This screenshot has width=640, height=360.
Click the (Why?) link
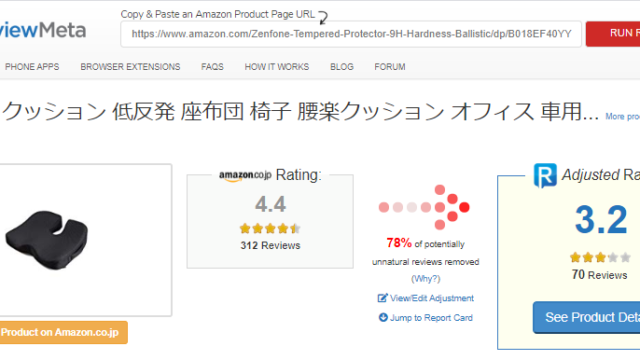pyautogui.click(x=426, y=279)
